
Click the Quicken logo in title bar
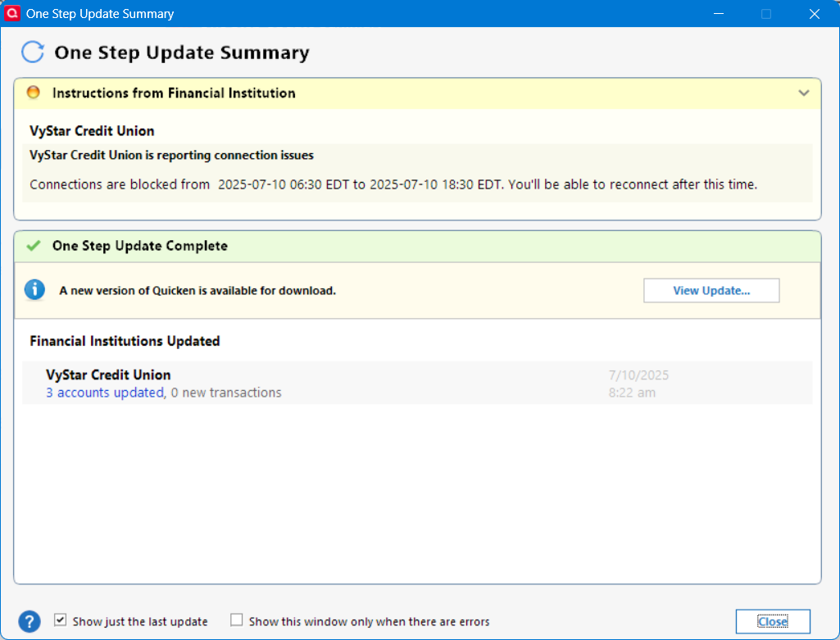(11, 13)
